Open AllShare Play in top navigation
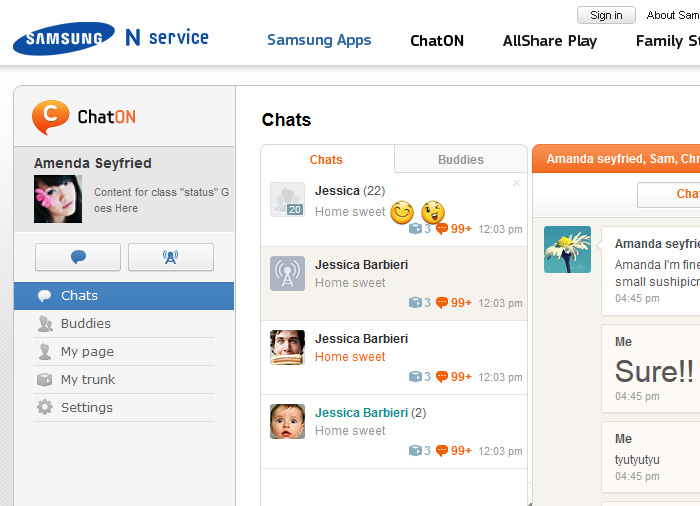 click(550, 41)
